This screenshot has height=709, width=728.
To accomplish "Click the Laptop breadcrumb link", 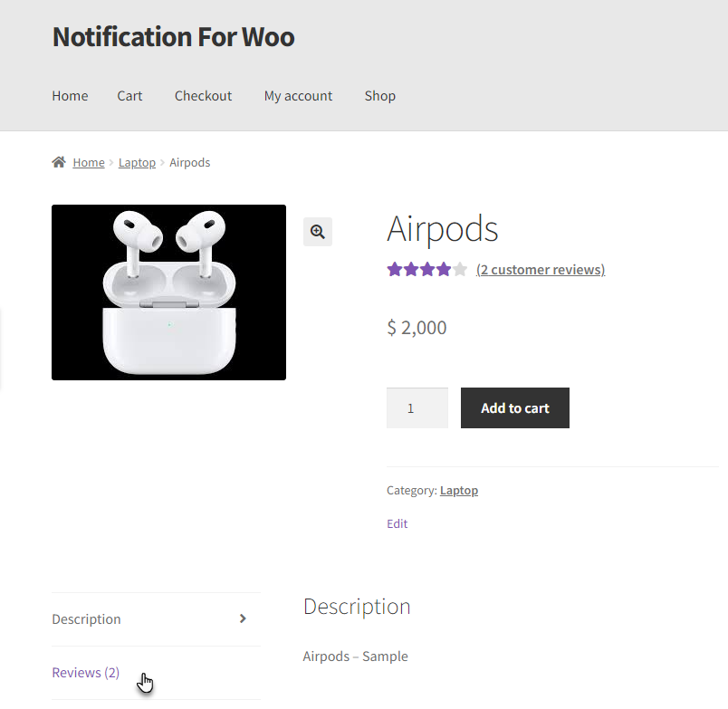I will [x=137, y=162].
